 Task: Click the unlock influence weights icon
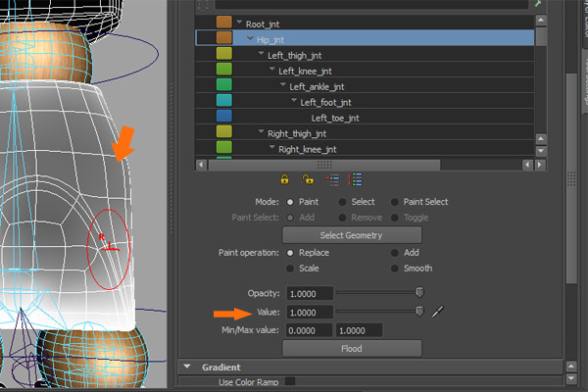(308, 180)
